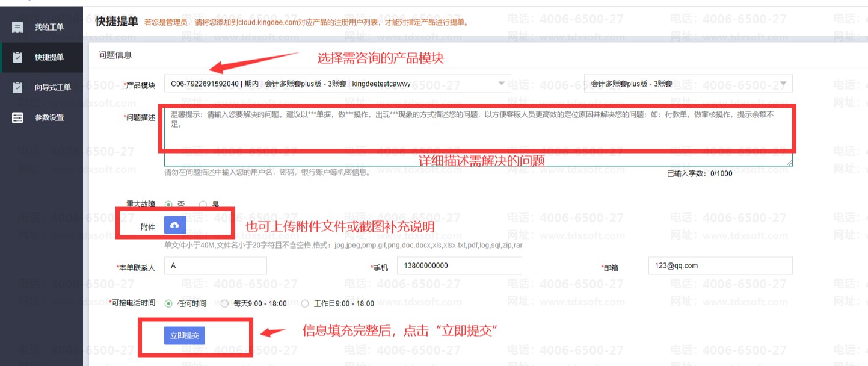868x366 pixels.
Task: Choose the 每天9:00 - 18:00 option
Action: 224,303
